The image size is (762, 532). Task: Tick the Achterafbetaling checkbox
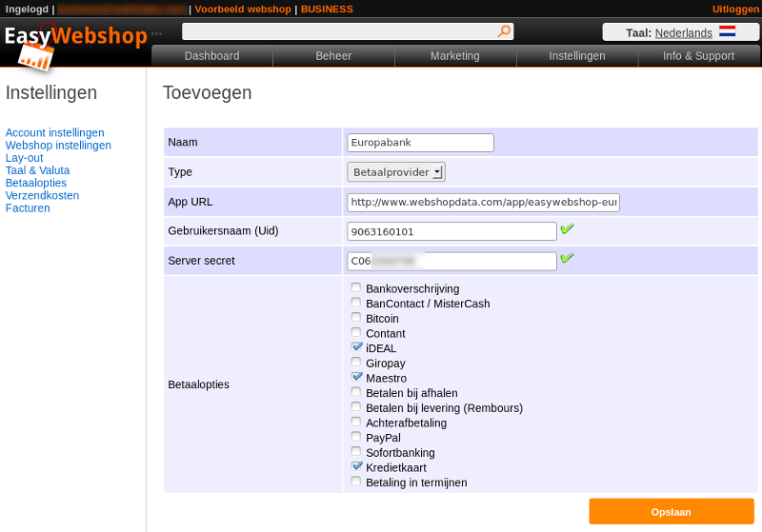(x=356, y=422)
